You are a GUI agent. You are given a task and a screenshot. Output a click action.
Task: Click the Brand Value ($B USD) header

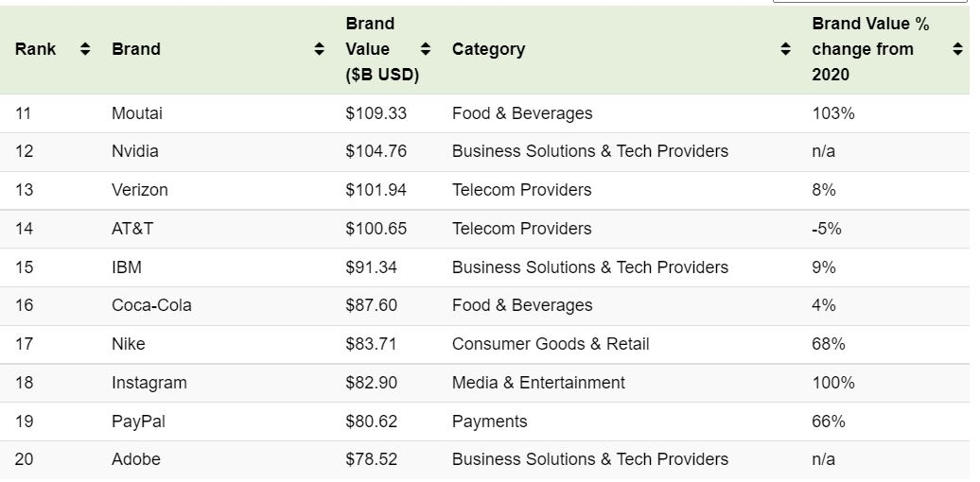click(x=381, y=49)
